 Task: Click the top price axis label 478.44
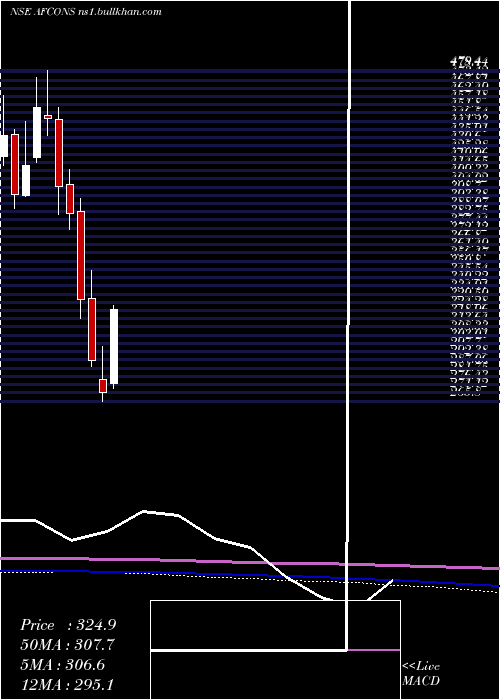coord(467,62)
